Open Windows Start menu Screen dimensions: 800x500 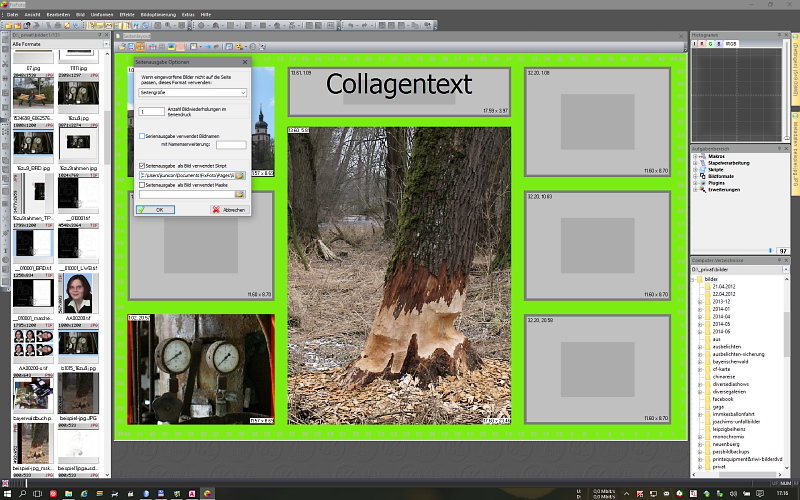coord(7,493)
